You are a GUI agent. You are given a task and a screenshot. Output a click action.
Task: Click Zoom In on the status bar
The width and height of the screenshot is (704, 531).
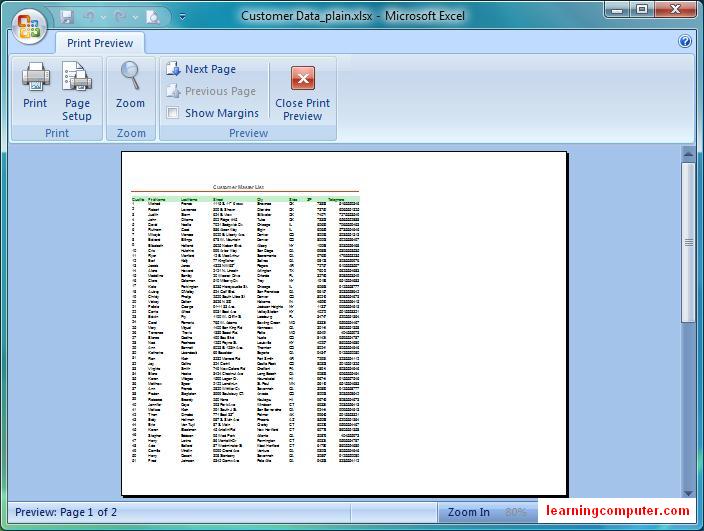click(x=469, y=512)
